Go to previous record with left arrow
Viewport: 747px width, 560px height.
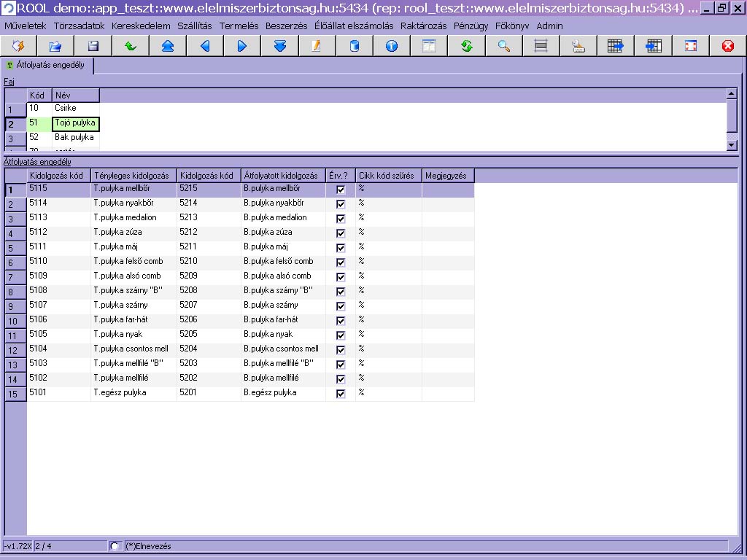(205, 46)
